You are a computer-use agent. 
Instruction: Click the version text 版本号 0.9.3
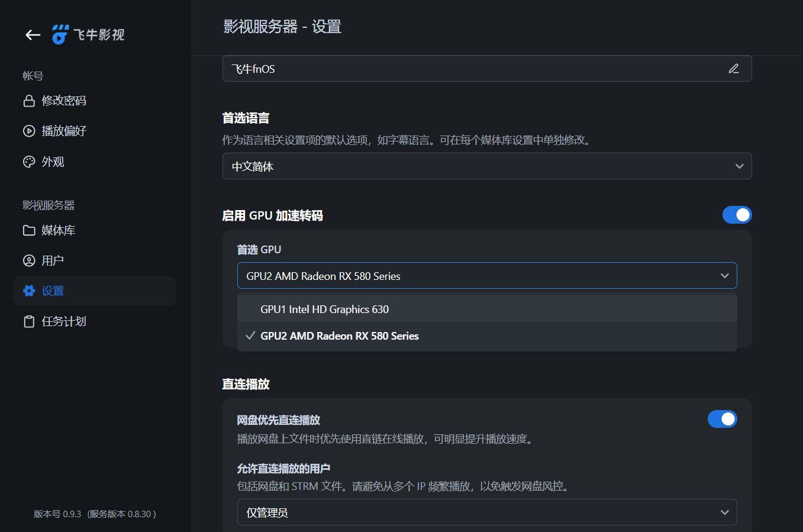tap(57, 514)
